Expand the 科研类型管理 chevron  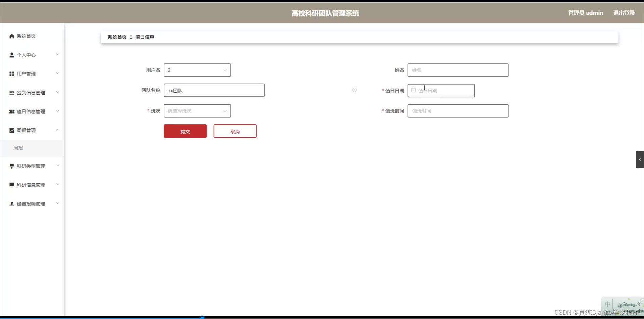pos(58,166)
